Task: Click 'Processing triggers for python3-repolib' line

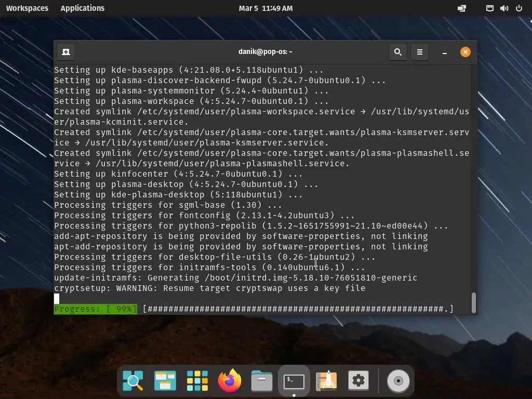Action: point(251,226)
